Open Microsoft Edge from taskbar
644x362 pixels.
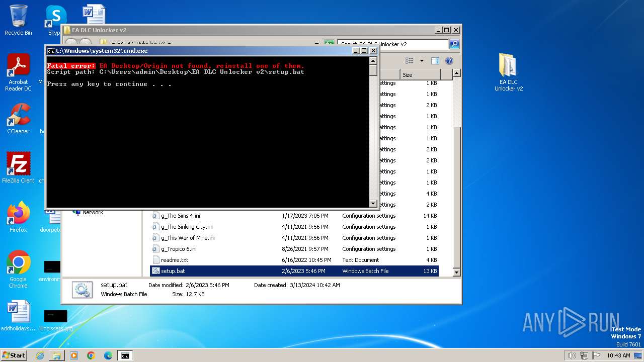tap(108, 355)
